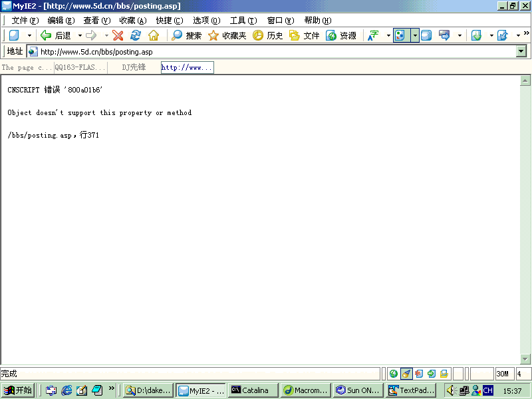Click the red asterisk page status icon
532x399 pixels.
point(419,374)
